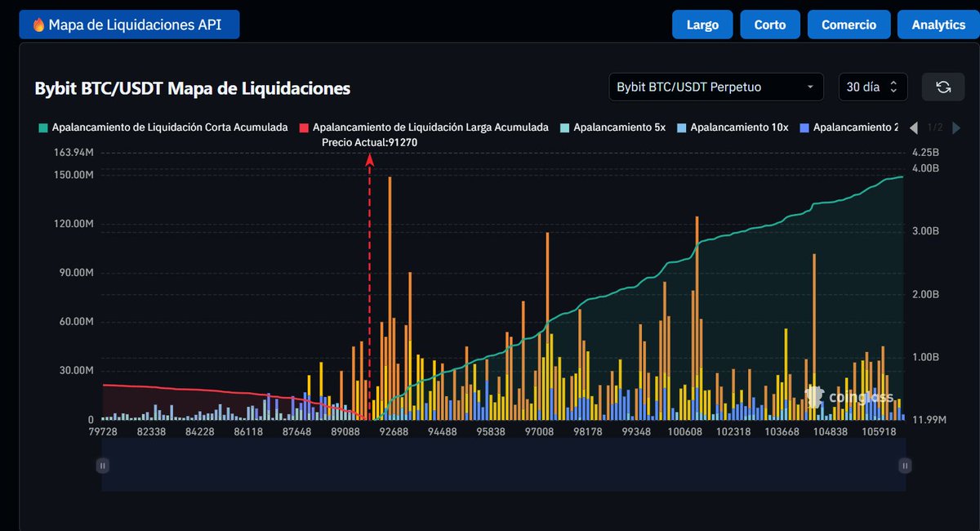Click the 84228 price axis label
The height and width of the screenshot is (531, 980).
(199, 432)
